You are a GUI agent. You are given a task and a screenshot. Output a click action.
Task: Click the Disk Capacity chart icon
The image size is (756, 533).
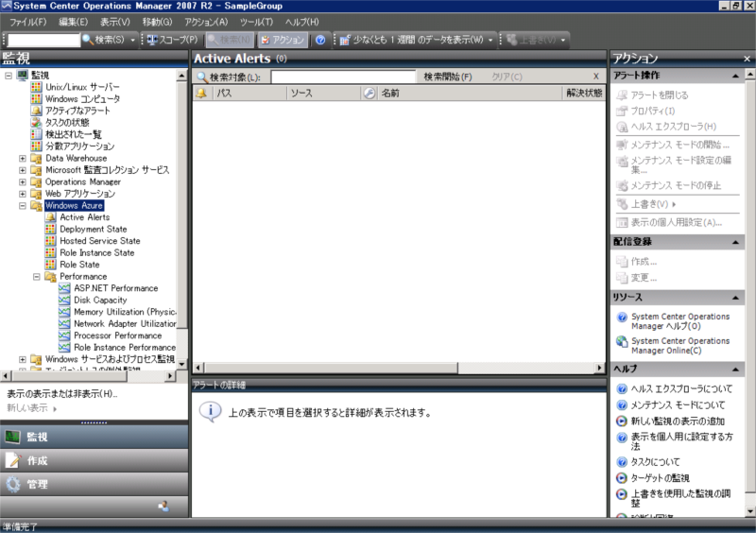coord(64,300)
